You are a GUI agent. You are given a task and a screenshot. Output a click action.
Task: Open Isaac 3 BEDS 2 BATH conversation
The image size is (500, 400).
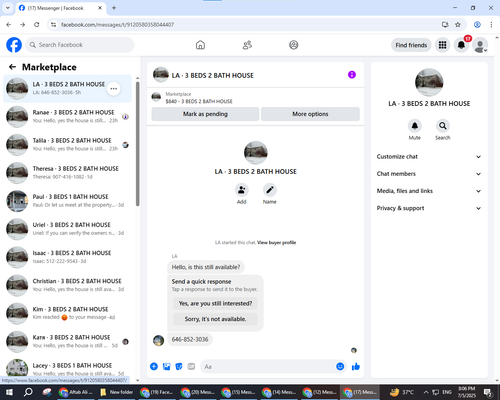[68, 257]
